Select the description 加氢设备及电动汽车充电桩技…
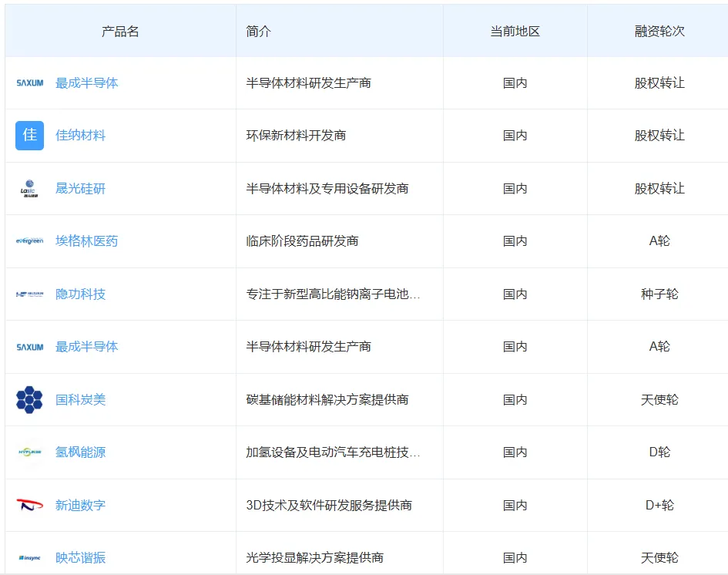This screenshot has height=575, width=728. pyautogui.click(x=333, y=452)
